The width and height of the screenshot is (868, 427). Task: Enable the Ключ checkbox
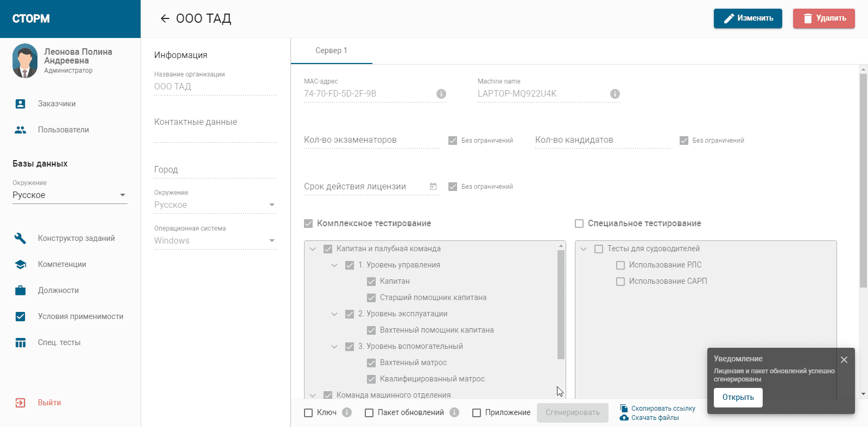coord(308,413)
